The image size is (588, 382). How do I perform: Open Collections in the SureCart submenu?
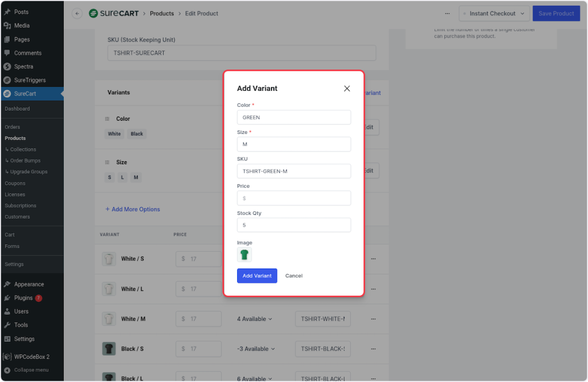tap(23, 149)
